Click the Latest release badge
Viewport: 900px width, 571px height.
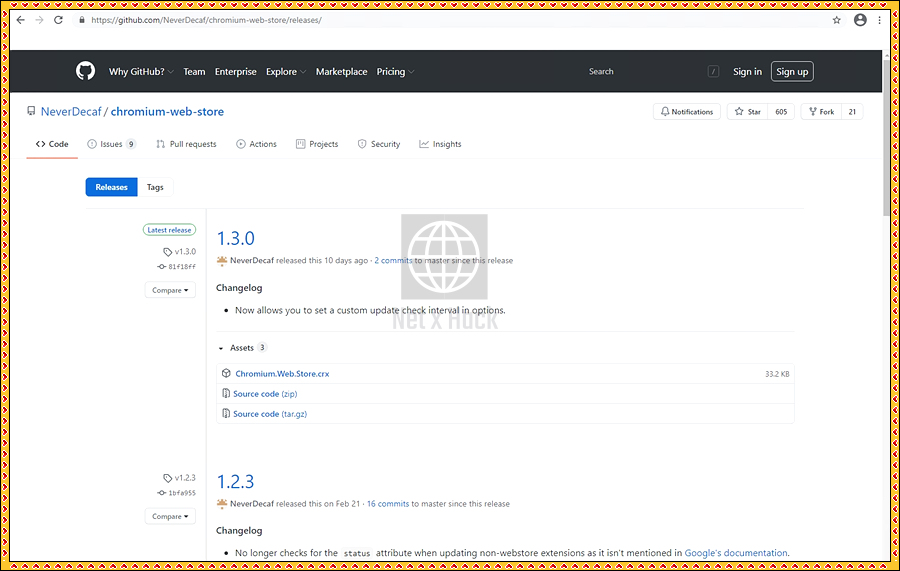[169, 230]
